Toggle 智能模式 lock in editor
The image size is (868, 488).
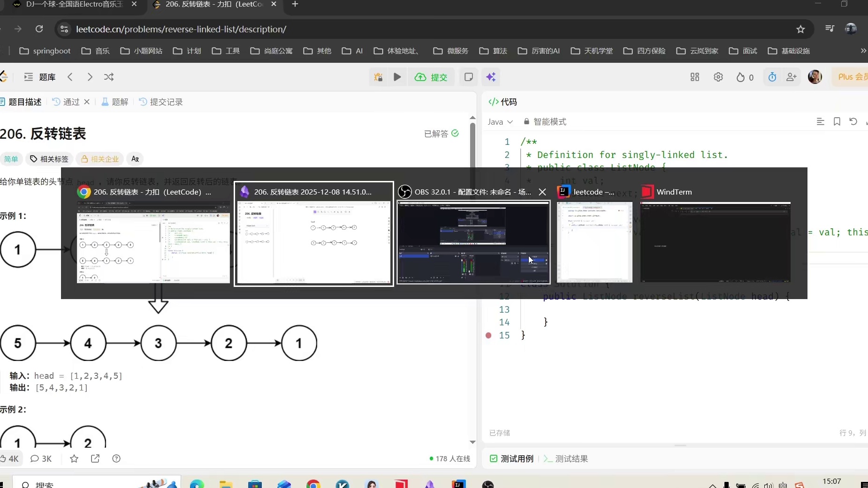pos(545,121)
